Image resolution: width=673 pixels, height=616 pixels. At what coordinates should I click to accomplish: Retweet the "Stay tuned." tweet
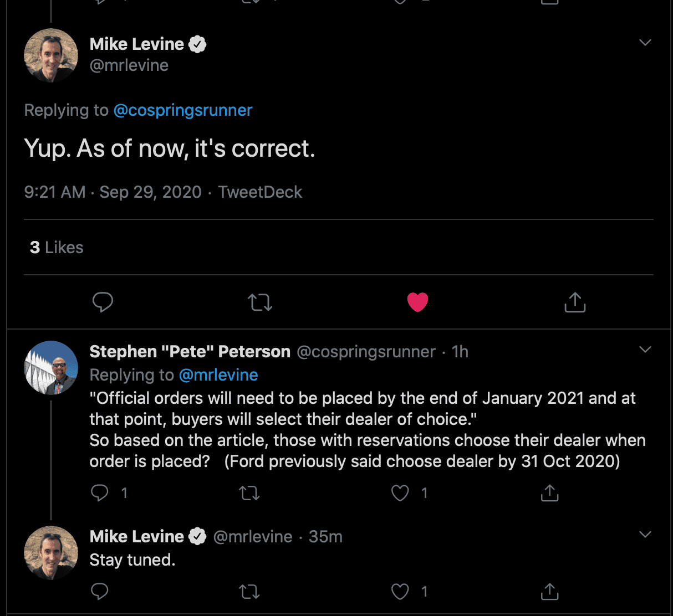249,592
